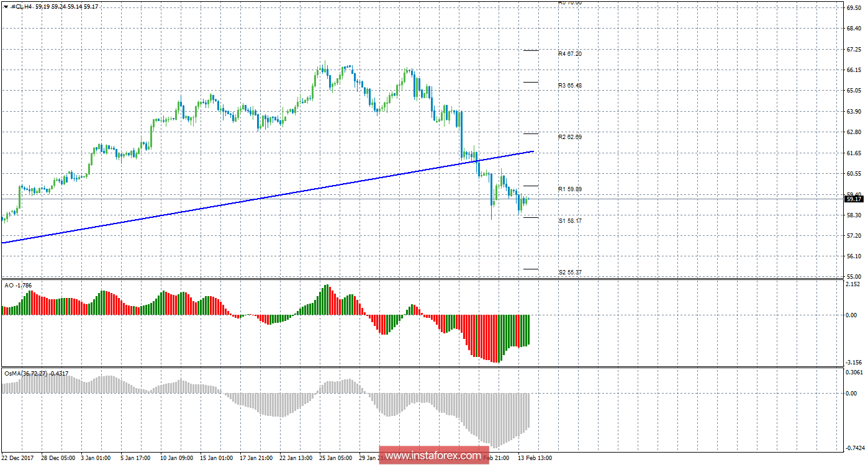Click the short marker line beside R4 67.20
The image size is (868, 465).
tap(530, 50)
